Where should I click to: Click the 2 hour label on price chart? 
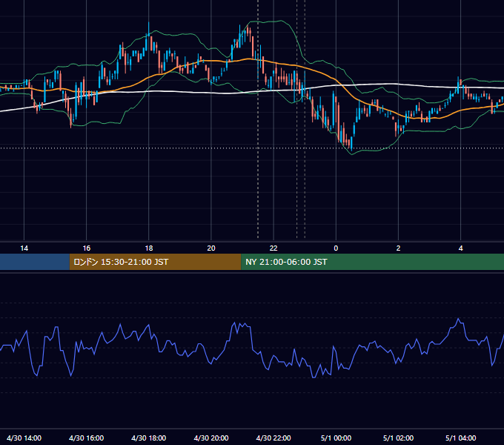[x=398, y=248]
